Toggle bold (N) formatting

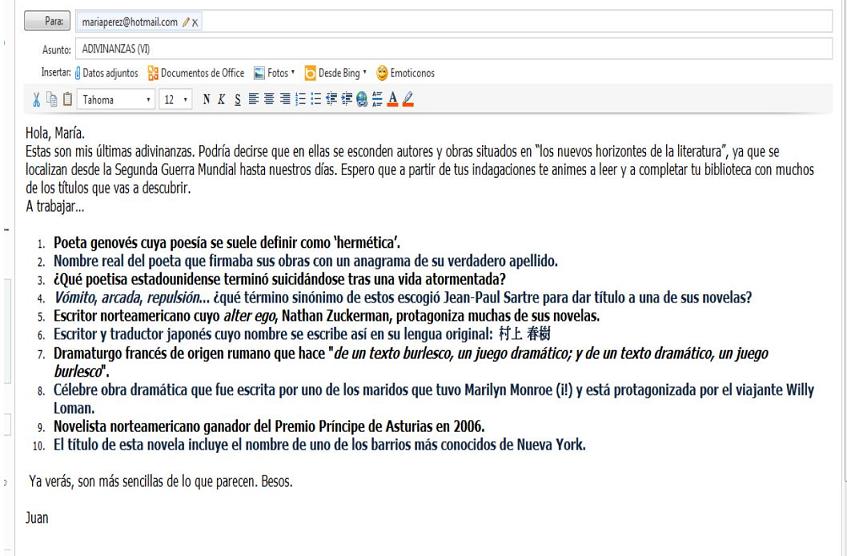206,99
